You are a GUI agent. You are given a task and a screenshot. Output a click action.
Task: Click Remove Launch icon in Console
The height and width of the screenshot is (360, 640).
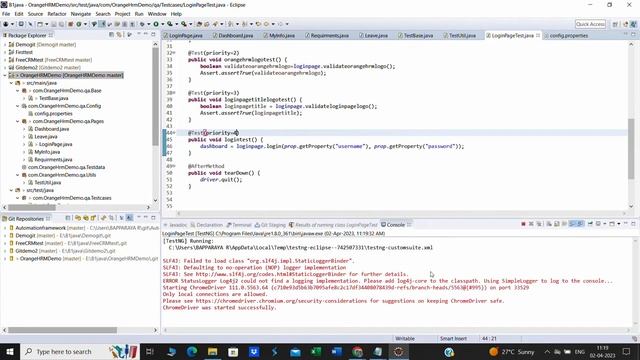click(x=531, y=224)
